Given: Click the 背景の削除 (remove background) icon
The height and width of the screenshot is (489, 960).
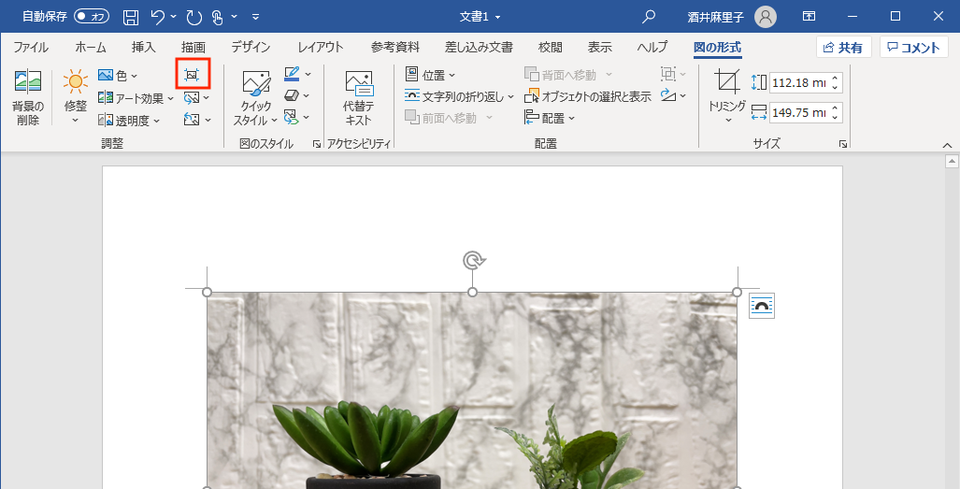Looking at the screenshot, I should point(28,97).
